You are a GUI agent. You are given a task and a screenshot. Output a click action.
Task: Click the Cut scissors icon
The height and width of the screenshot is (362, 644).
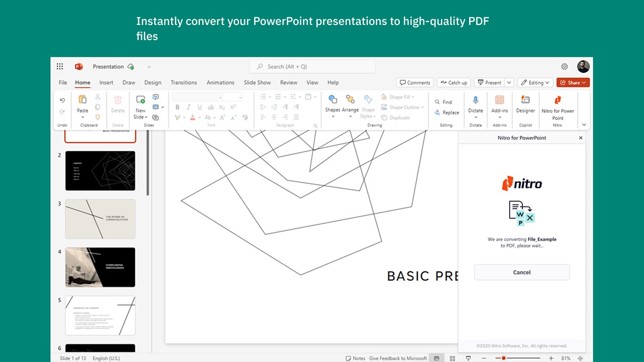point(98,97)
